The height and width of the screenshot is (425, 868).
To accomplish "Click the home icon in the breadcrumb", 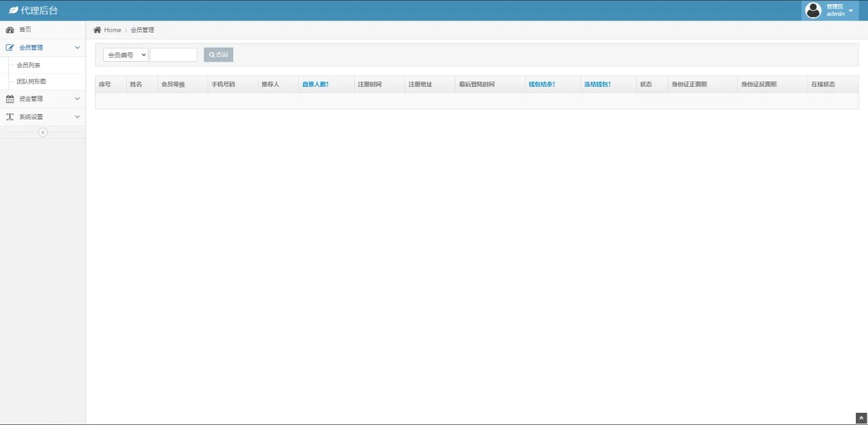I will coord(97,30).
